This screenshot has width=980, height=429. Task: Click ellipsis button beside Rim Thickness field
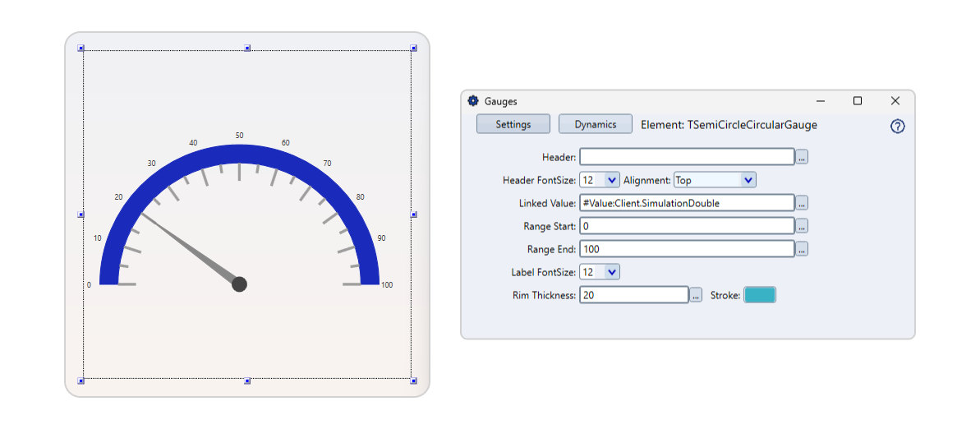(x=696, y=295)
